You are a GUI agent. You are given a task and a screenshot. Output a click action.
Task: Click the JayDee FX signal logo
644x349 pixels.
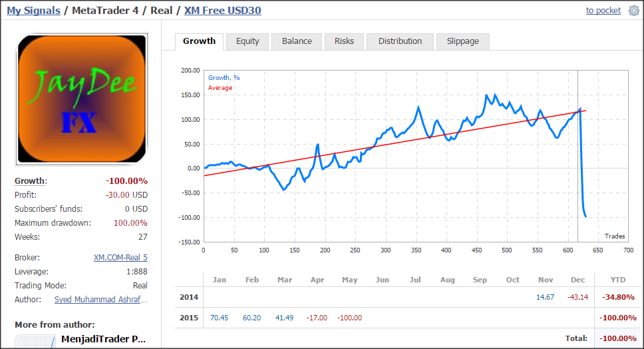coord(82,99)
